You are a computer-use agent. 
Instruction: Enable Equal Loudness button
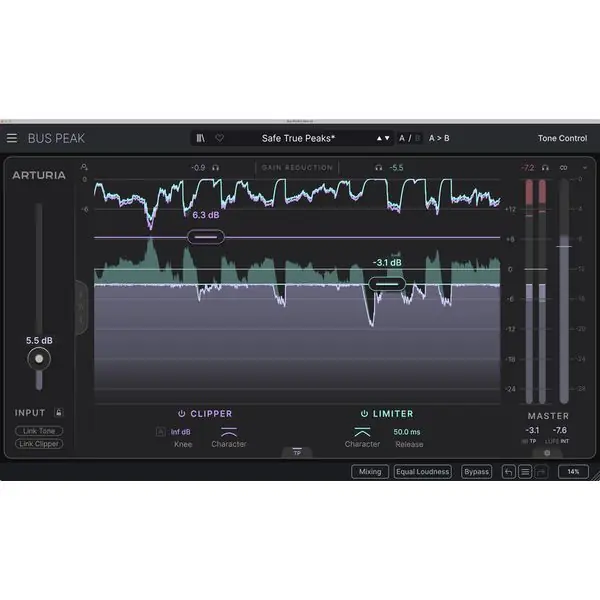422,472
